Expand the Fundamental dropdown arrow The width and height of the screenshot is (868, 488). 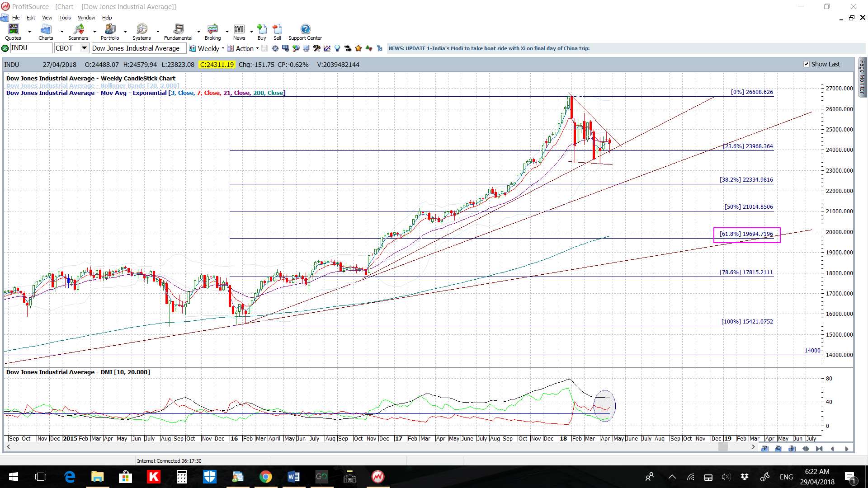[x=198, y=32]
